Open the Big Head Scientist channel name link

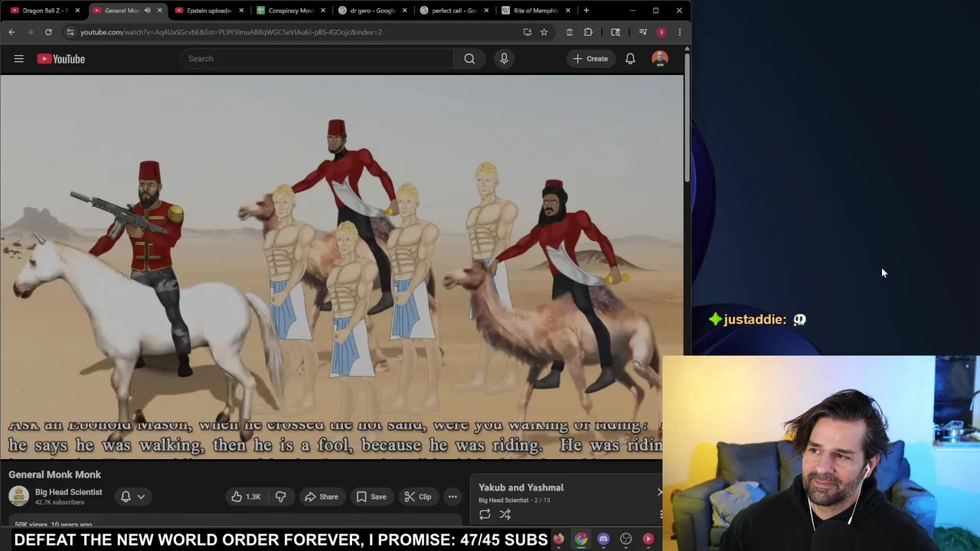tap(68, 492)
